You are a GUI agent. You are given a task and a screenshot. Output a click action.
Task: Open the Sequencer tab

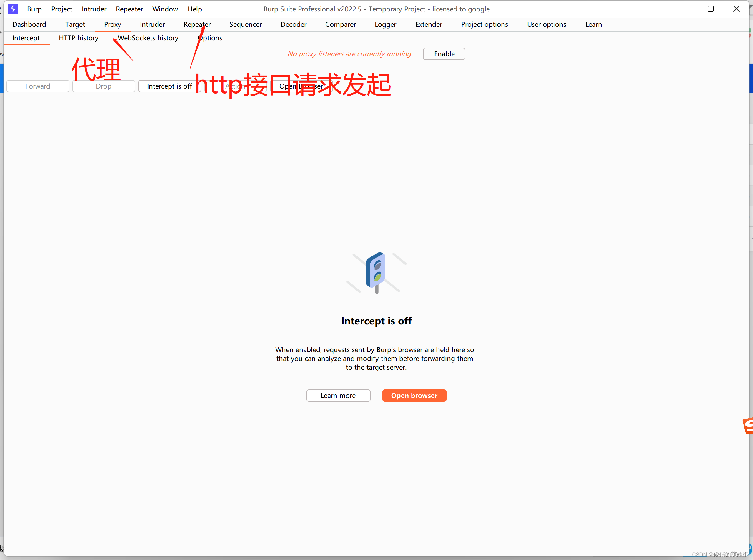(246, 24)
